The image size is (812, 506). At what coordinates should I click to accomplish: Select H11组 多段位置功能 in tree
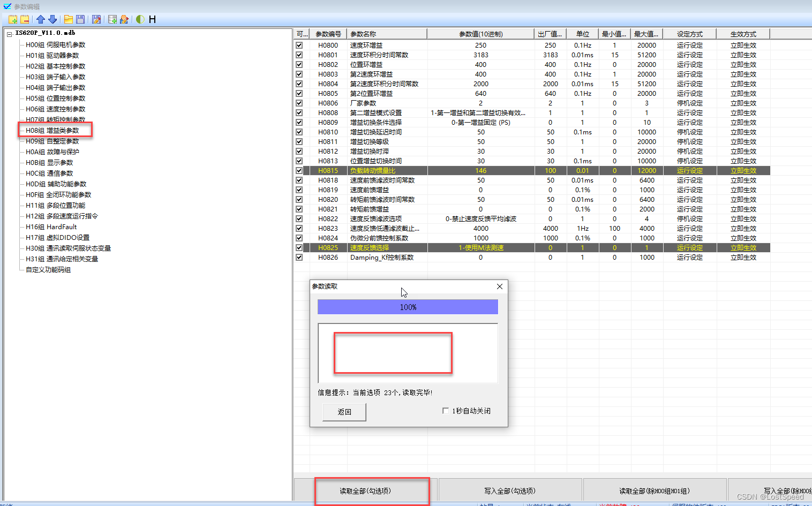pos(56,206)
